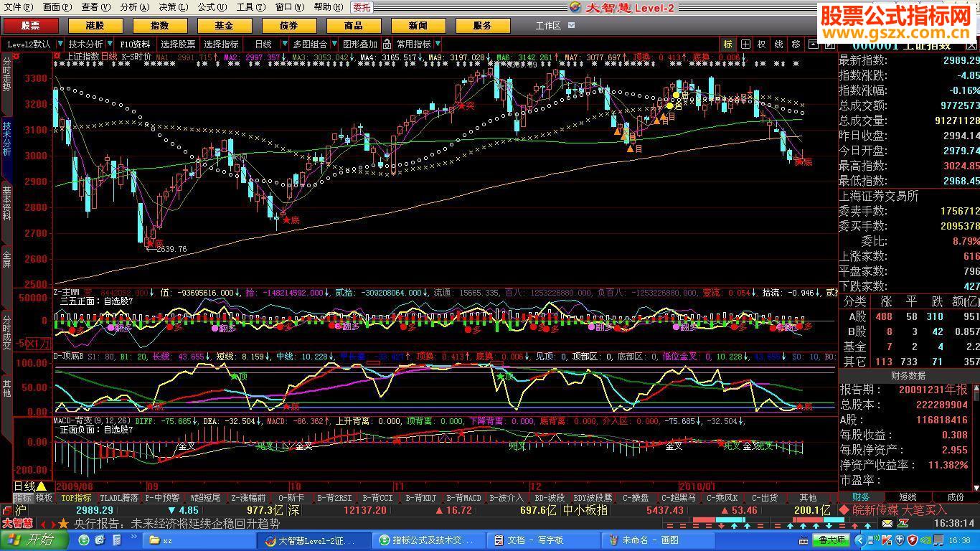
Task: Click the 线 drawing toolbar icon
Action: [778, 44]
